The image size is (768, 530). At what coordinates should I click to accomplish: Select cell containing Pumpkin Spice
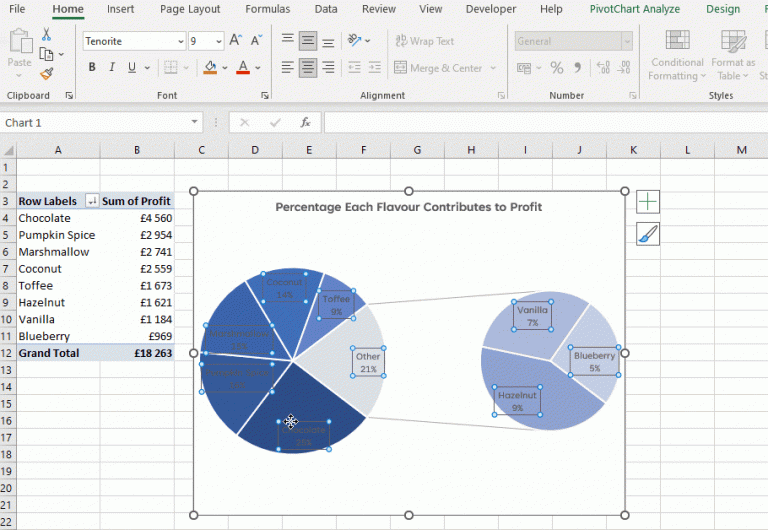point(58,235)
